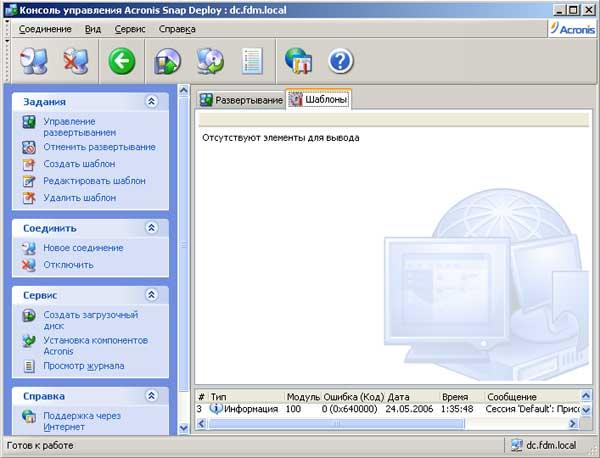This screenshot has height=458, width=600.
Task: Click the Создать шаблон link
Action: coord(79,164)
